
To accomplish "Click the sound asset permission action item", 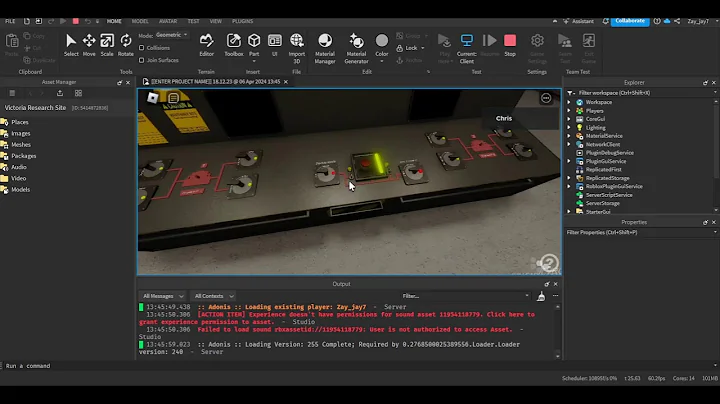I will 337,318.
